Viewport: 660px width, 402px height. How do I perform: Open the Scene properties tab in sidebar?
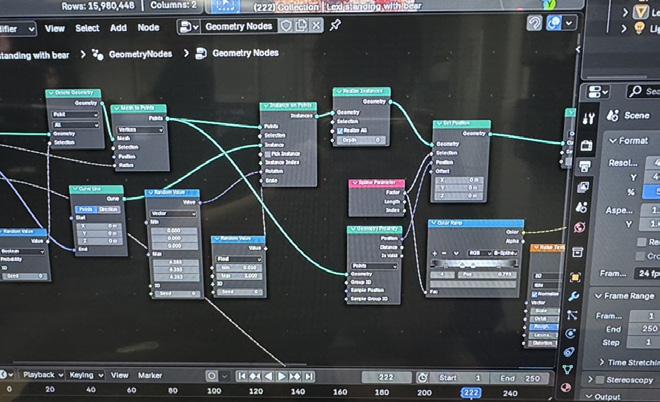pos(581,207)
